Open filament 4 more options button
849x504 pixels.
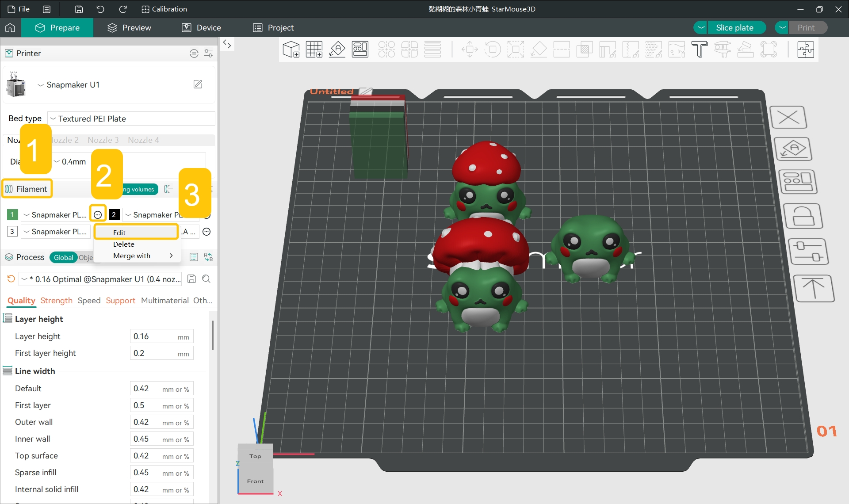tap(207, 232)
